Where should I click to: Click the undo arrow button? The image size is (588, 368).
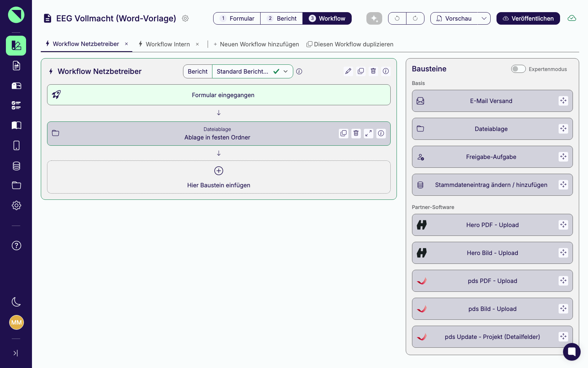point(397,18)
